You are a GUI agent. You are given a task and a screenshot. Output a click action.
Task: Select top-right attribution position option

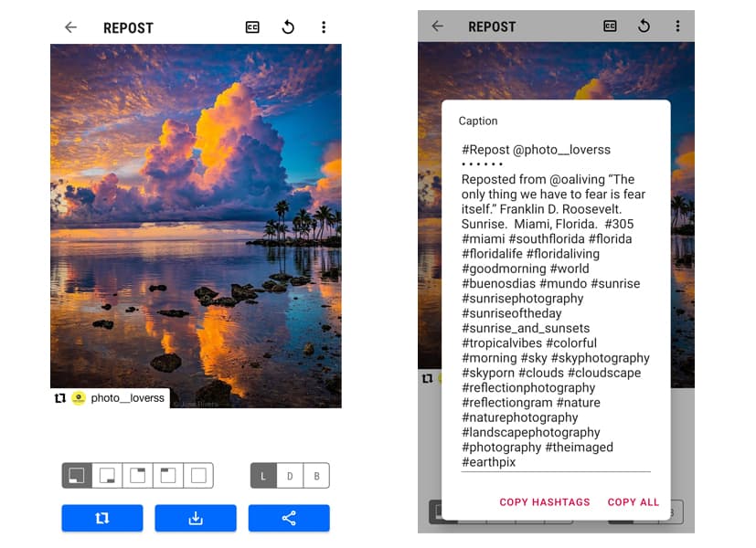point(137,475)
